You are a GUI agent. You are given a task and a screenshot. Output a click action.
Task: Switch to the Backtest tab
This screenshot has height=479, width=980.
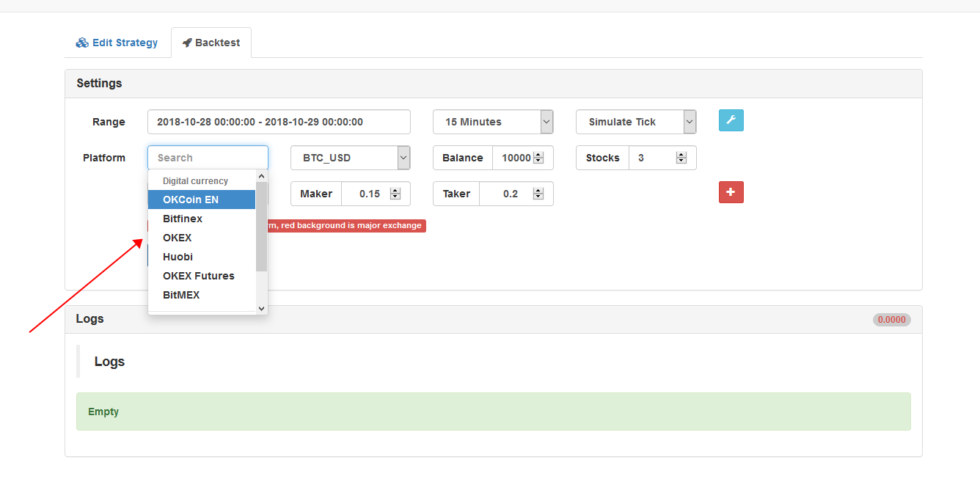click(211, 43)
